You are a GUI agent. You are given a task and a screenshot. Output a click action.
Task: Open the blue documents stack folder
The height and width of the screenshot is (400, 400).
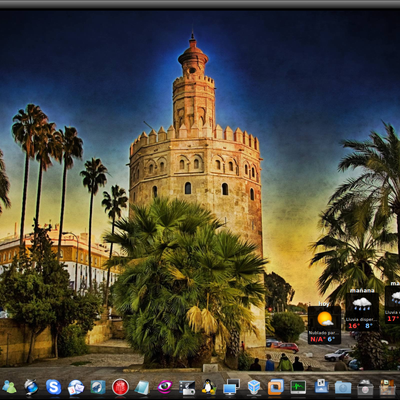click(x=321, y=387)
